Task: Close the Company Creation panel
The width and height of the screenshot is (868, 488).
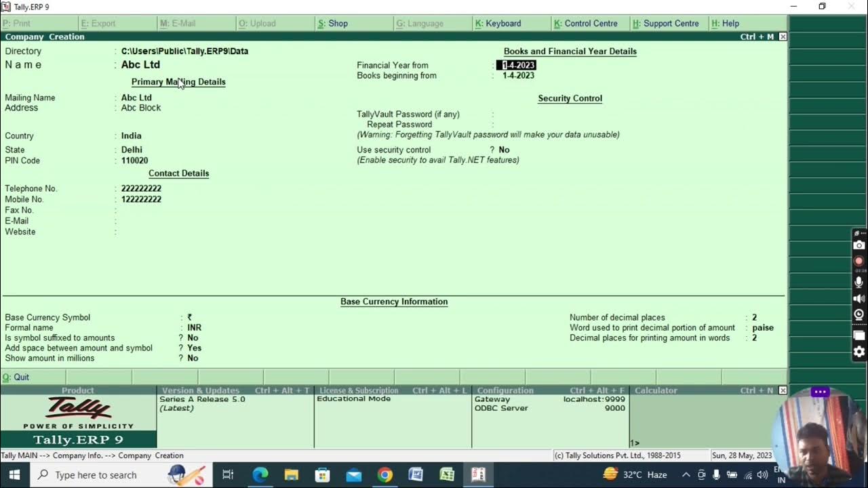Action: point(783,37)
